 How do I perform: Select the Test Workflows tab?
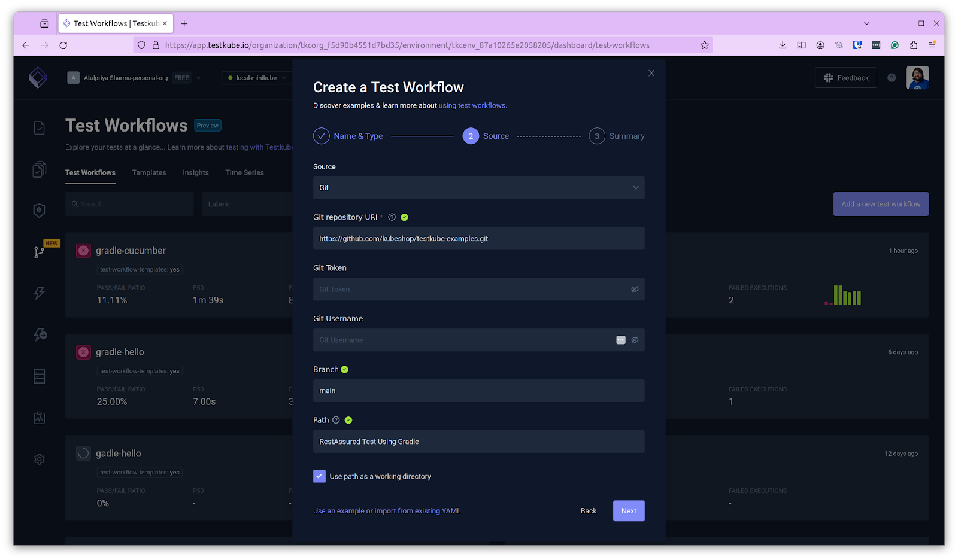[x=90, y=172]
